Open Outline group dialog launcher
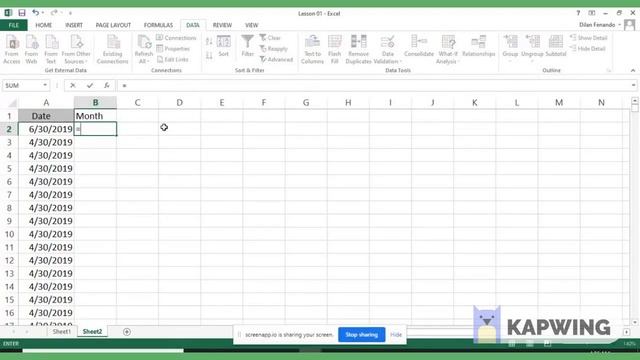Image resolution: width=640 pixels, height=360 pixels. (x=609, y=71)
